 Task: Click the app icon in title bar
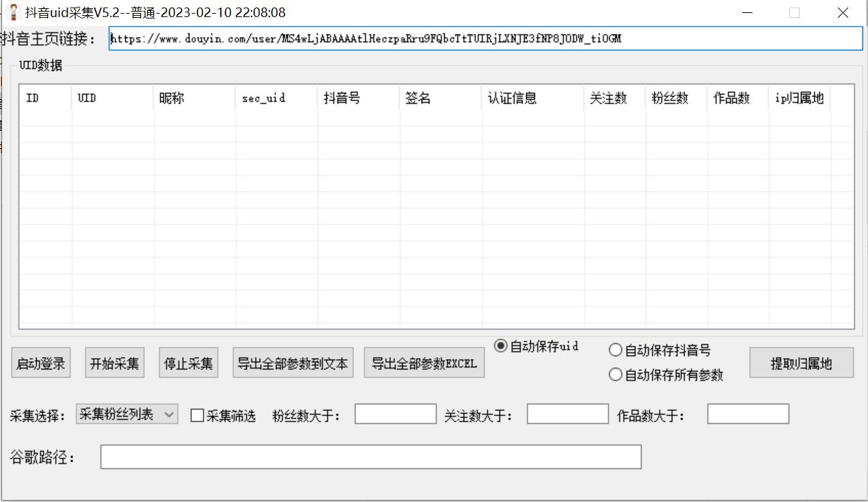click(13, 12)
